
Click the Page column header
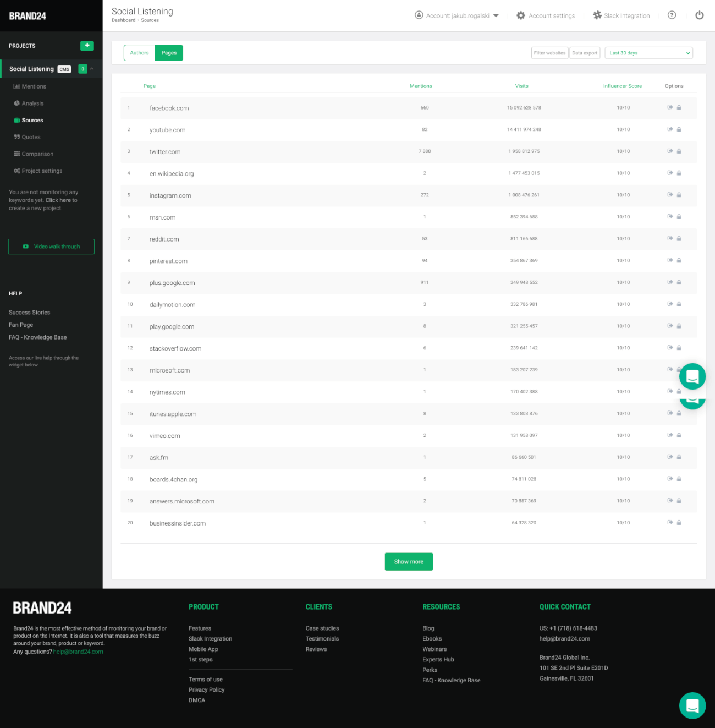click(149, 86)
